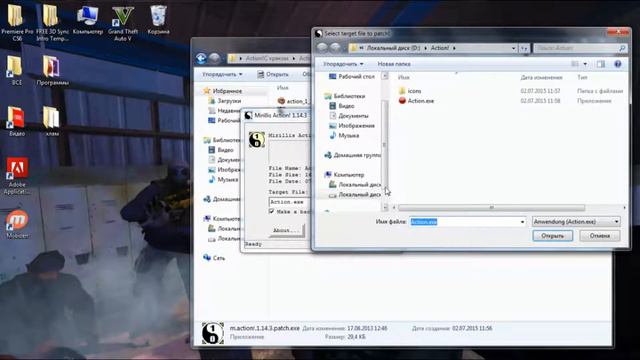Sort files by the Имя column header
The width and height of the screenshot is (640, 360).
click(x=404, y=77)
